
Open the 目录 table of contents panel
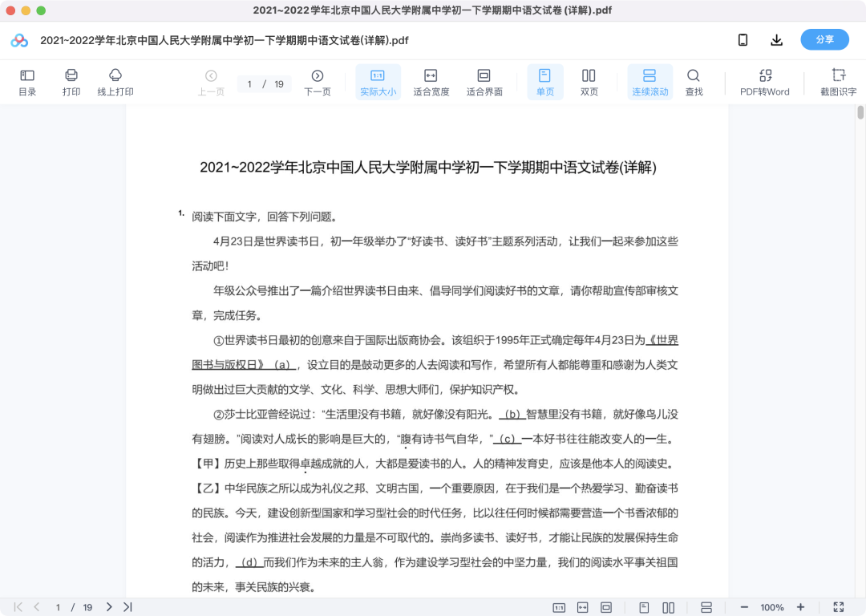coord(27,83)
